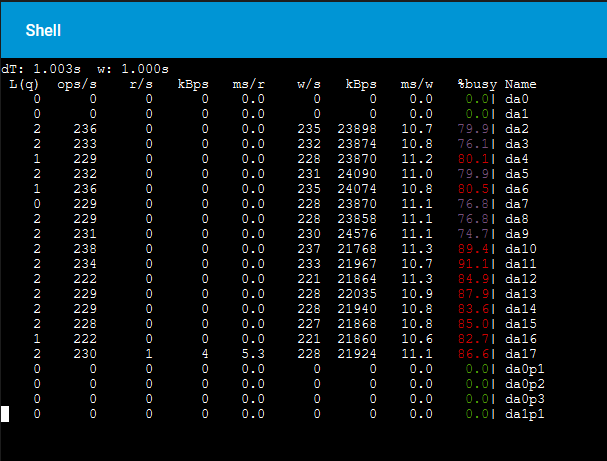Click the da0 device name
This screenshot has height=461, width=607.
click(x=517, y=99)
